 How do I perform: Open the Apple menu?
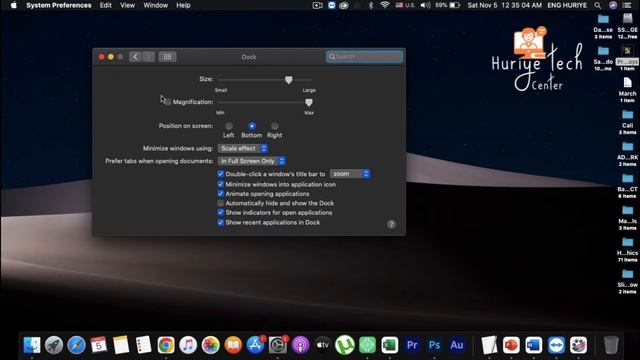13,5
